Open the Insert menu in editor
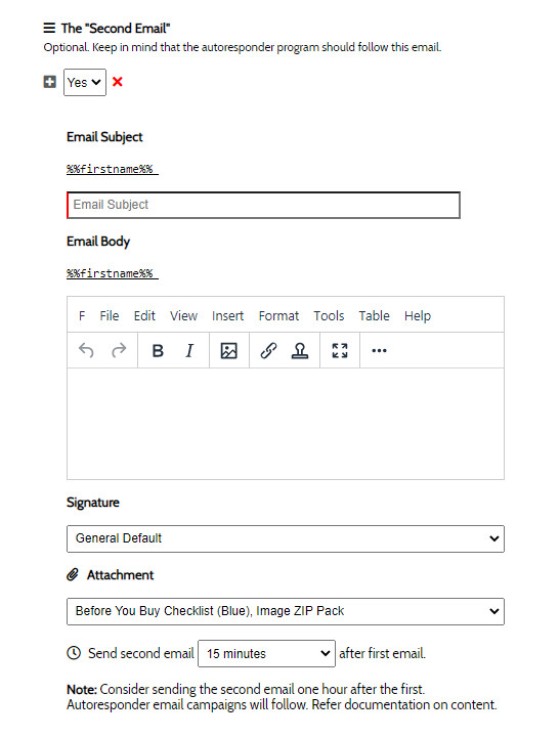This screenshot has width=560, height=737. 228,316
